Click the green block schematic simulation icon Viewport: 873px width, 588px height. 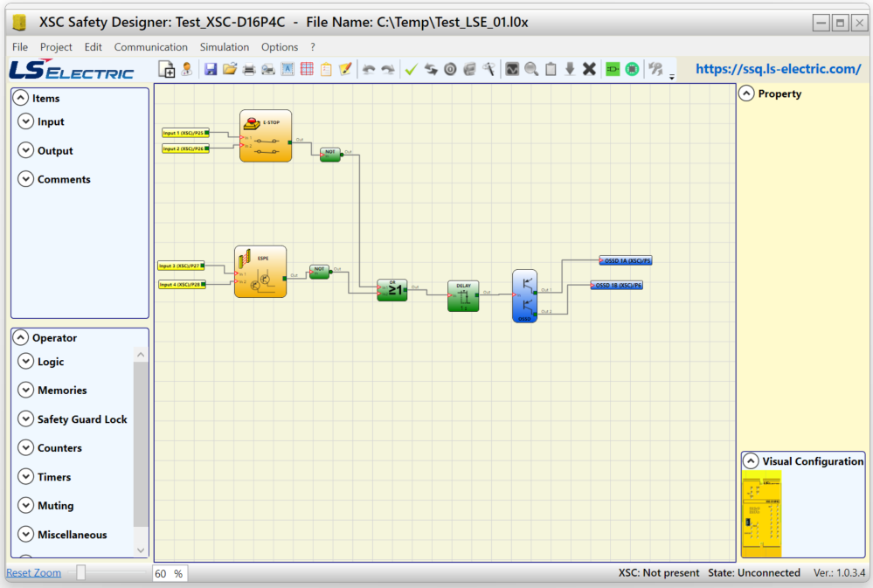[613, 69]
